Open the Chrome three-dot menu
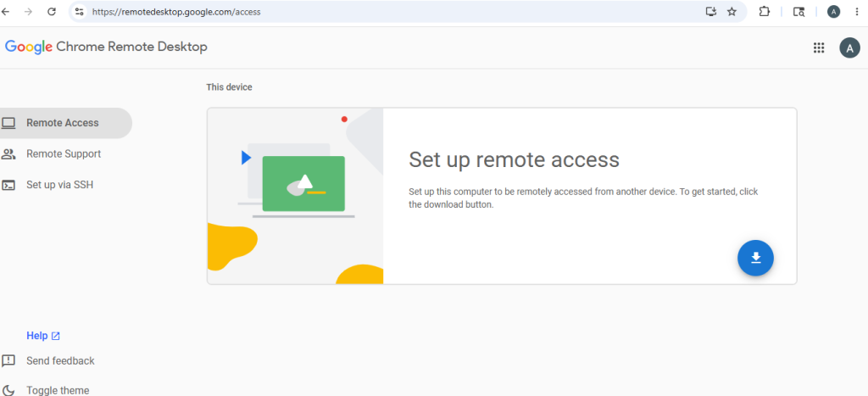The image size is (868, 396). (x=857, y=12)
